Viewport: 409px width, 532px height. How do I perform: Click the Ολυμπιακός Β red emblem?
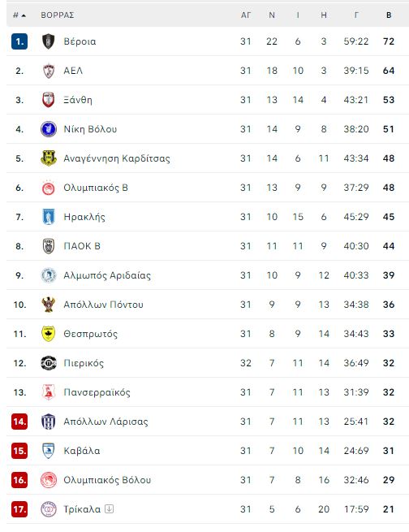click(49, 188)
